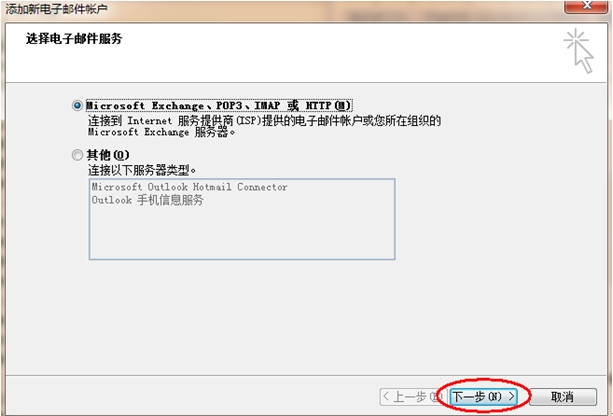Click the 'Microsoft Exchange 服务器' description line
This screenshot has width=613, height=416.
coord(161,132)
